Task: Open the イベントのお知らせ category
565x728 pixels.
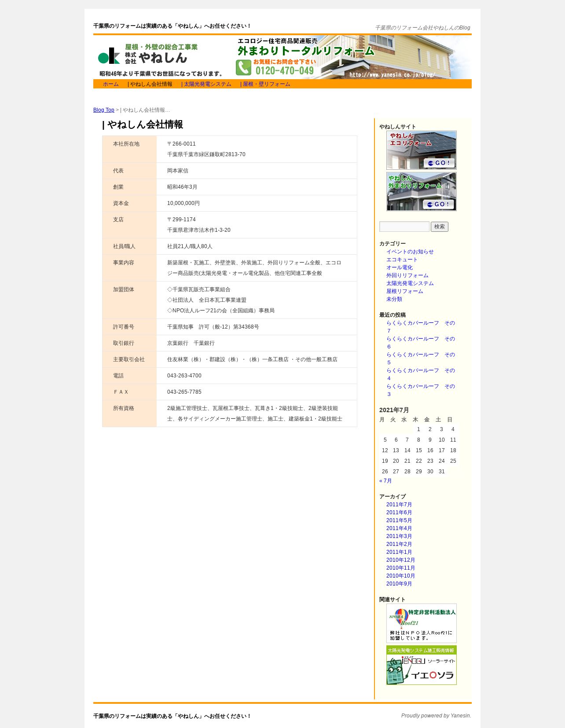Action: [410, 252]
